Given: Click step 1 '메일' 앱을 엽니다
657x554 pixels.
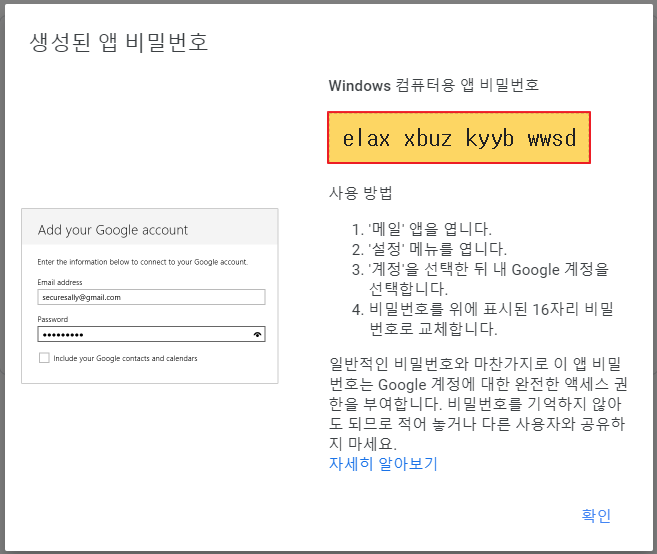Looking at the screenshot, I should 422,229.
